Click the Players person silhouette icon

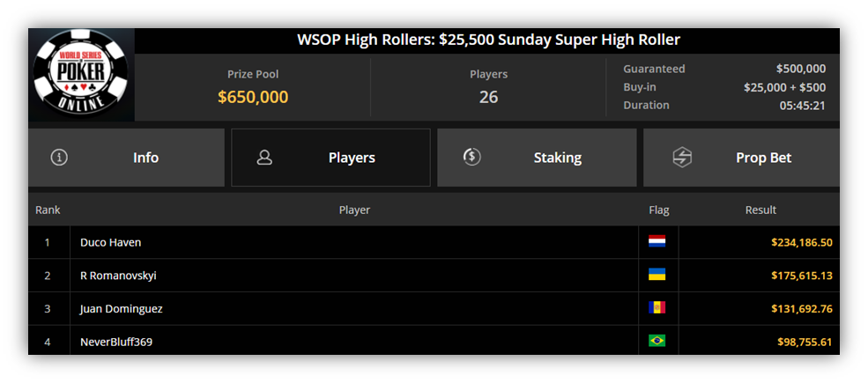coord(264,158)
